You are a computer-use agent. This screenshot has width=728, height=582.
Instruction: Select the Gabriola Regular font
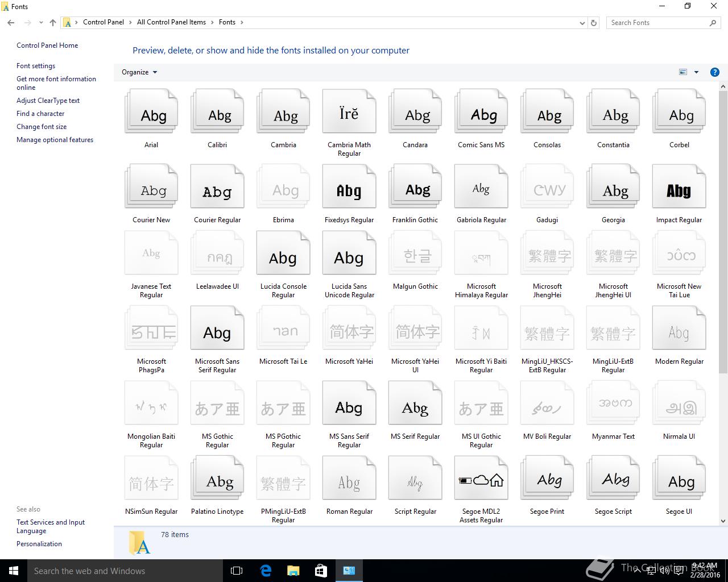coord(481,187)
